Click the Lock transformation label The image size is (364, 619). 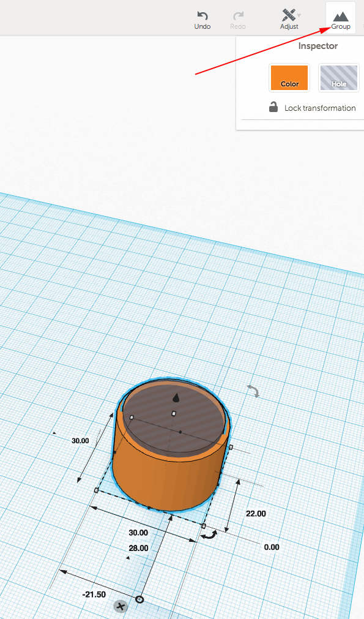[320, 108]
